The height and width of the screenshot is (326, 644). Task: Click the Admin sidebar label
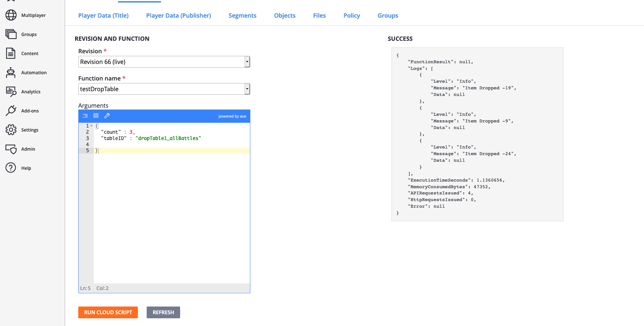(28, 149)
